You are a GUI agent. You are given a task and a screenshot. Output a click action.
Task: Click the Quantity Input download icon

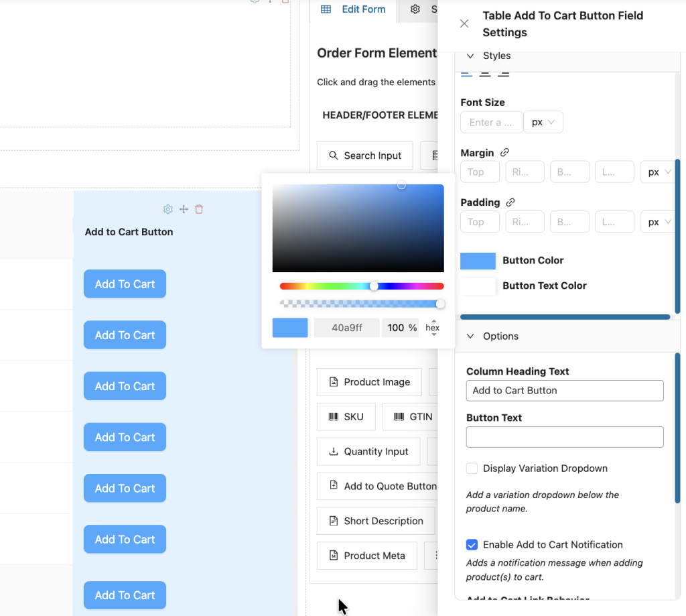click(x=334, y=451)
